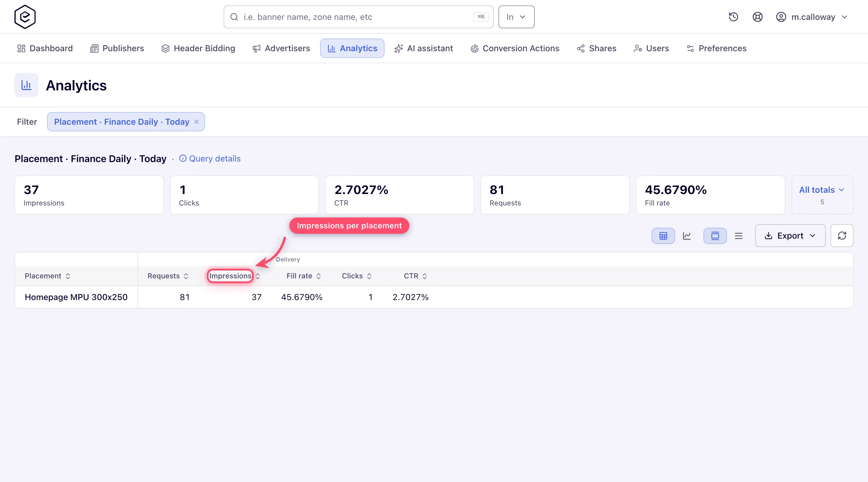The width and height of the screenshot is (868, 482).
Task: Sort by Clicks column arrows
Action: [369, 276]
